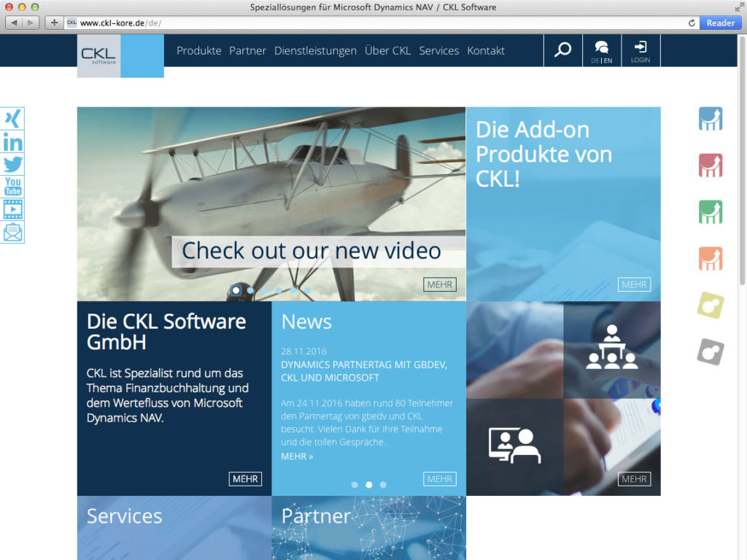The height and width of the screenshot is (560, 747).
Task: Open the Dienstleistungen menu
Action: 315,50
